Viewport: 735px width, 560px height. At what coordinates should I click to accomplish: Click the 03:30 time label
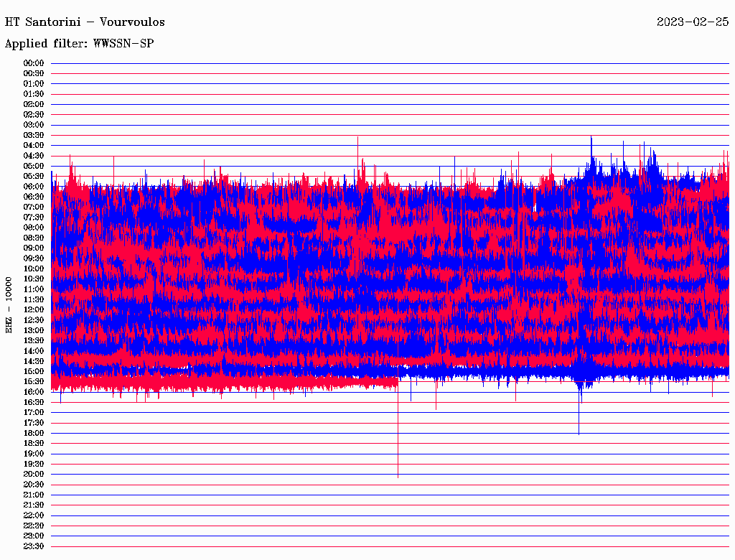(34, 135)
